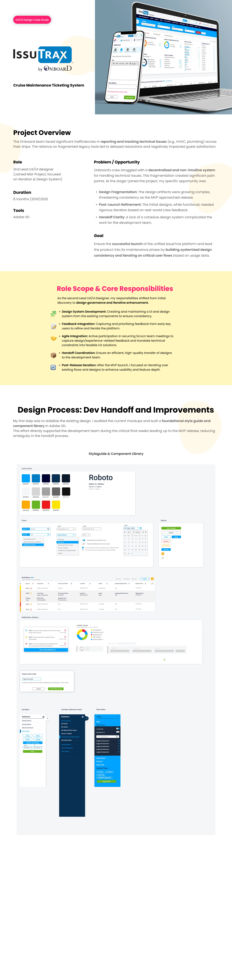Click the refresh icon beside Post-Release Iteration
232x980 pixels.
[53, 368]
